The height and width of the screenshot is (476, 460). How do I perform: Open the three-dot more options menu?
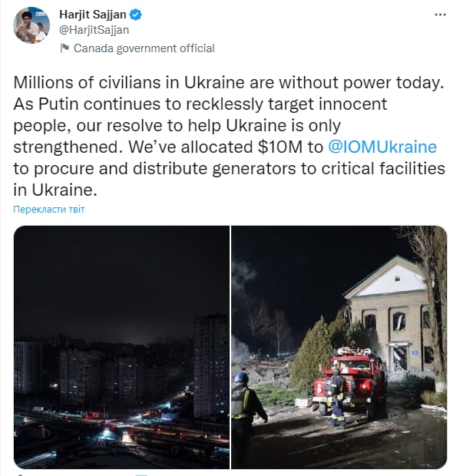tap(440, 15)
